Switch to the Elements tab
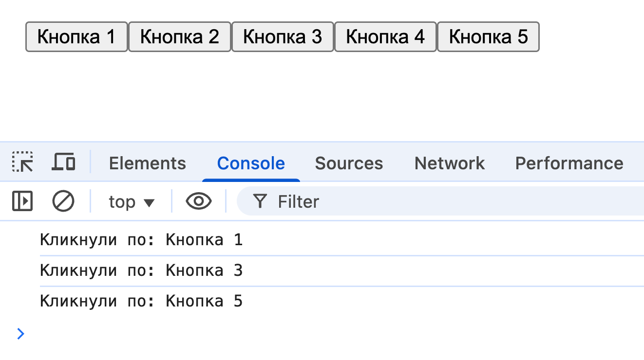Screen dimensions: 644x360 click(147, 163)
